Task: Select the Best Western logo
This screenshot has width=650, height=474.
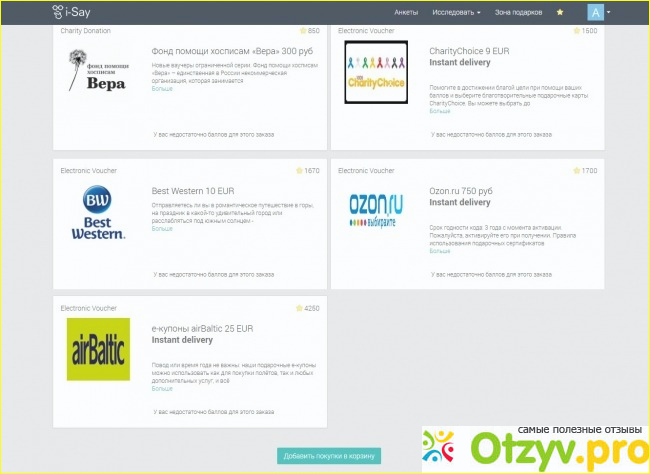Action: [x=98, y=211]
